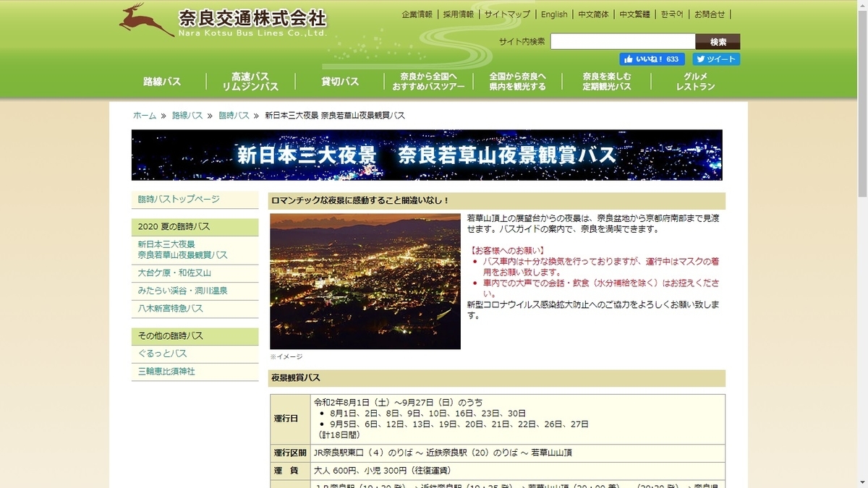Open お問合せ contact link
Viewport: 868px width, 488px height.
(x=710, y=14)
